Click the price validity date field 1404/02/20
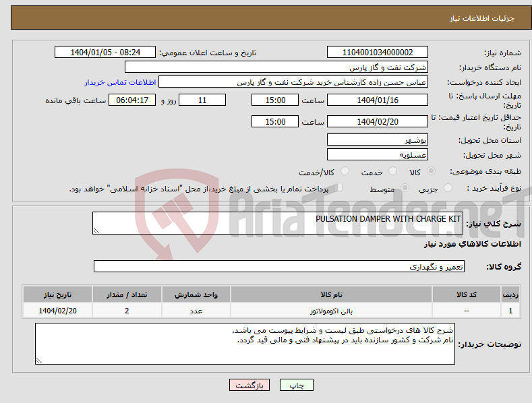The height and width of the screenshot is (403, 532). pyautogui.click(x=378, y=121)
